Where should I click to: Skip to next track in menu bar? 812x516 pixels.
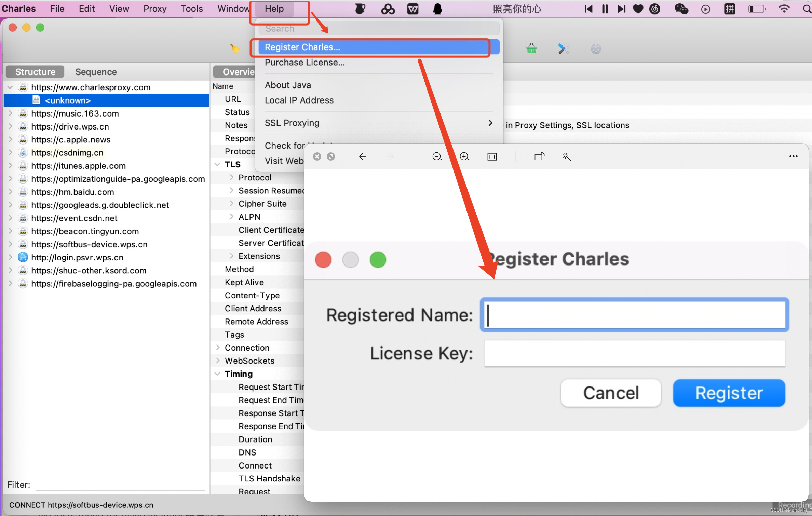(x=621, y=9)
